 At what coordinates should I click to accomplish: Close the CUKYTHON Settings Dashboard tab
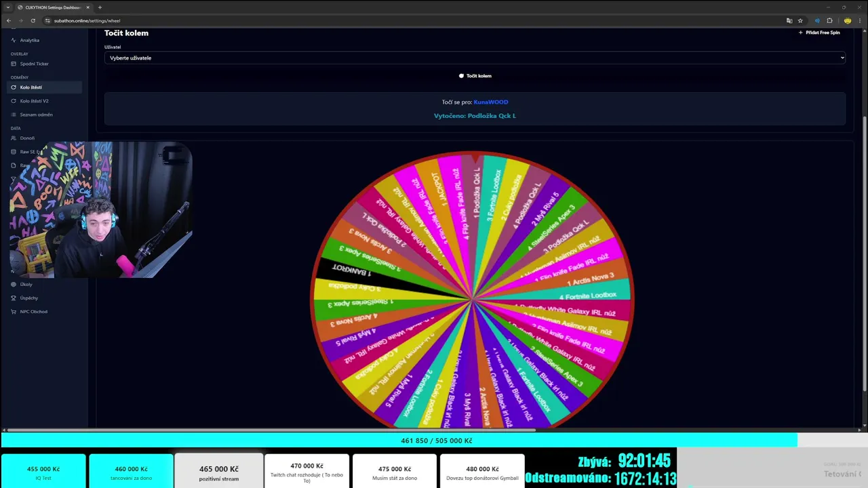click(x=87, y=7)
